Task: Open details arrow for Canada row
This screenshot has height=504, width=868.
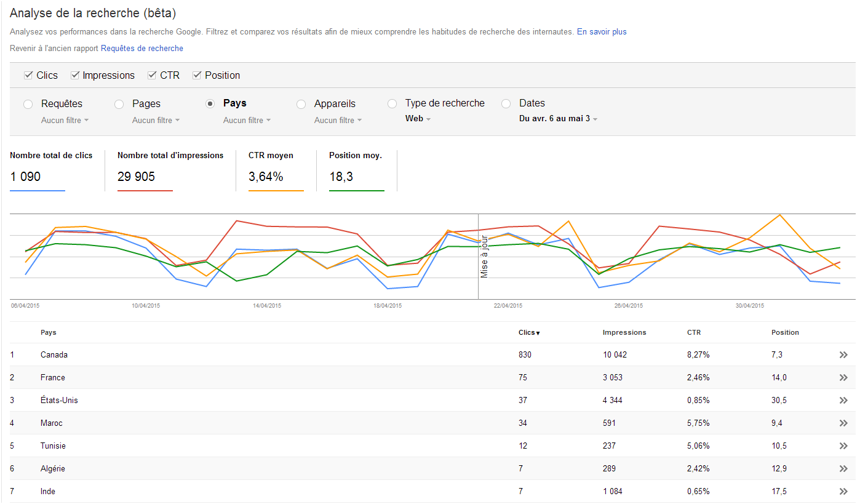Action: point(843,355)
